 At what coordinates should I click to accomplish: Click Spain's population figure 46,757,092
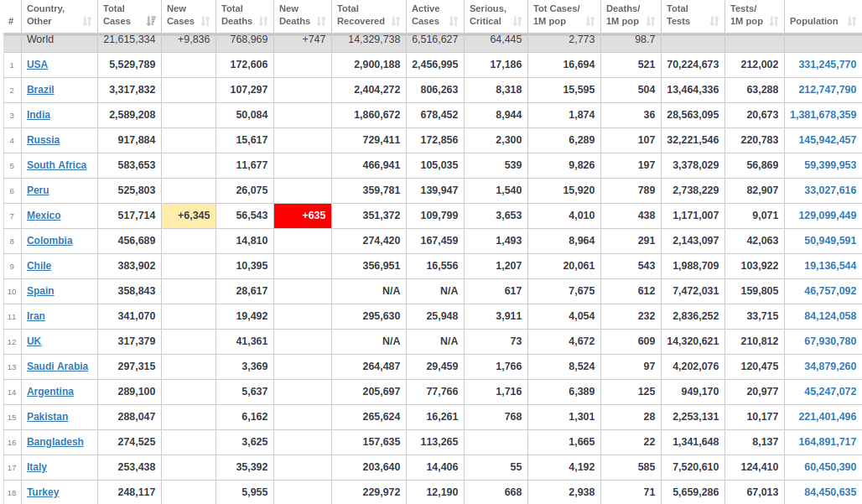pos(830,291)
